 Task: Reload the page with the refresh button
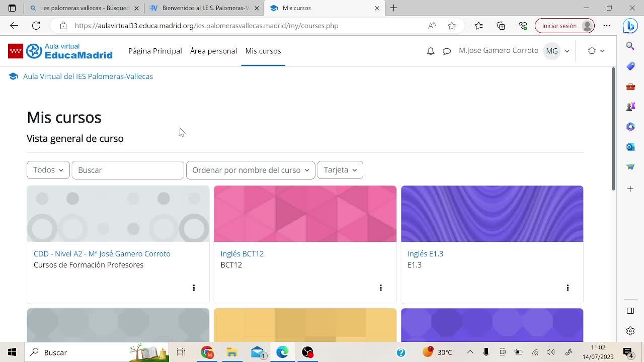coord(36,26)
